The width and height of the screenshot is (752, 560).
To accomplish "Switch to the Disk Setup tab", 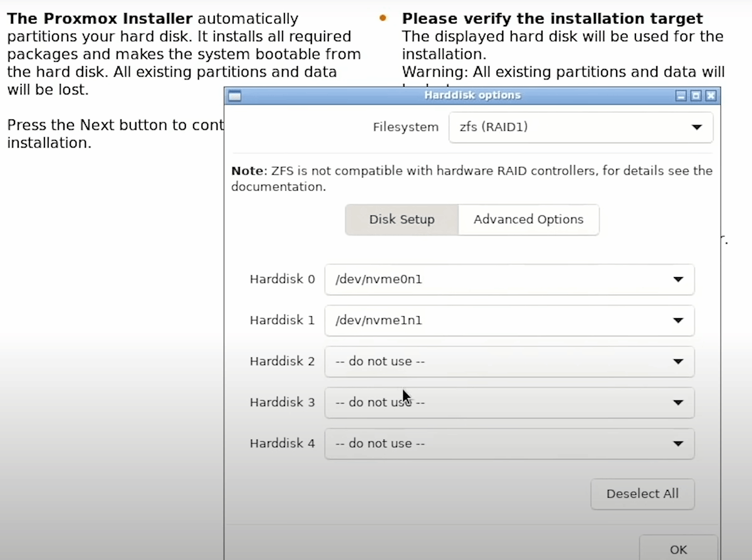I will point(402,220).
